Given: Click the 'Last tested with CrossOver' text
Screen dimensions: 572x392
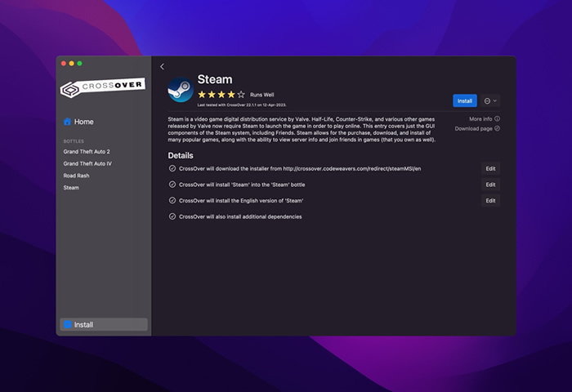Looking at the screenshot, I should [x=242, y=105].
